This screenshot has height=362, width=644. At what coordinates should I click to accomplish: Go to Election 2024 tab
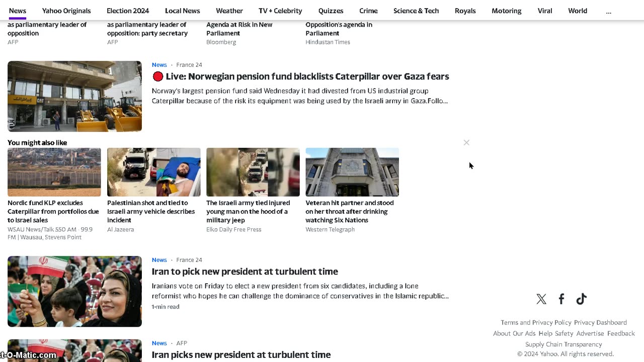tap(128, 11)
